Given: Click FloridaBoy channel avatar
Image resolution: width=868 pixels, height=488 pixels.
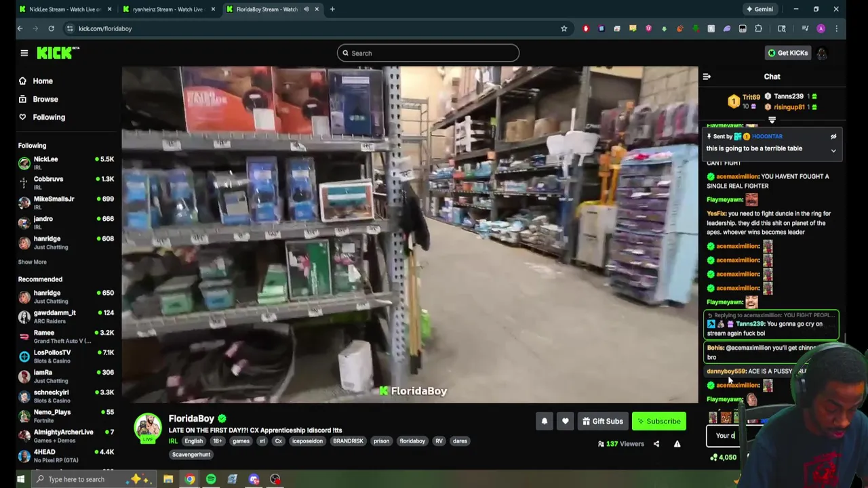Looking at the screenshot, I should click(147, 427).
